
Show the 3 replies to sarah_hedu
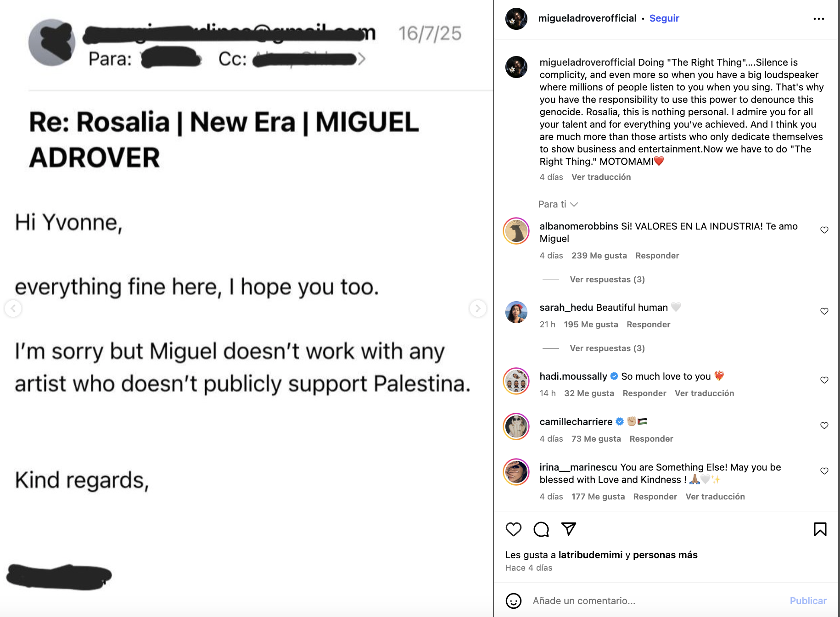pyautogui.click(x=606, y=348)
